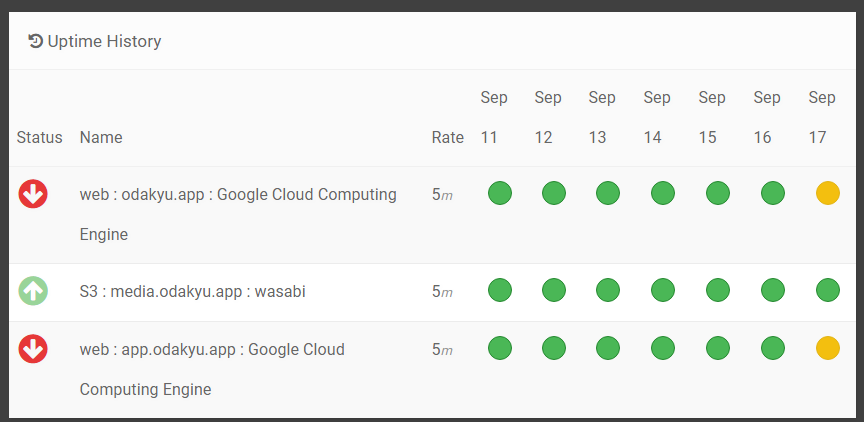Click the Sep 17 column header

click(x=821, y=117)
